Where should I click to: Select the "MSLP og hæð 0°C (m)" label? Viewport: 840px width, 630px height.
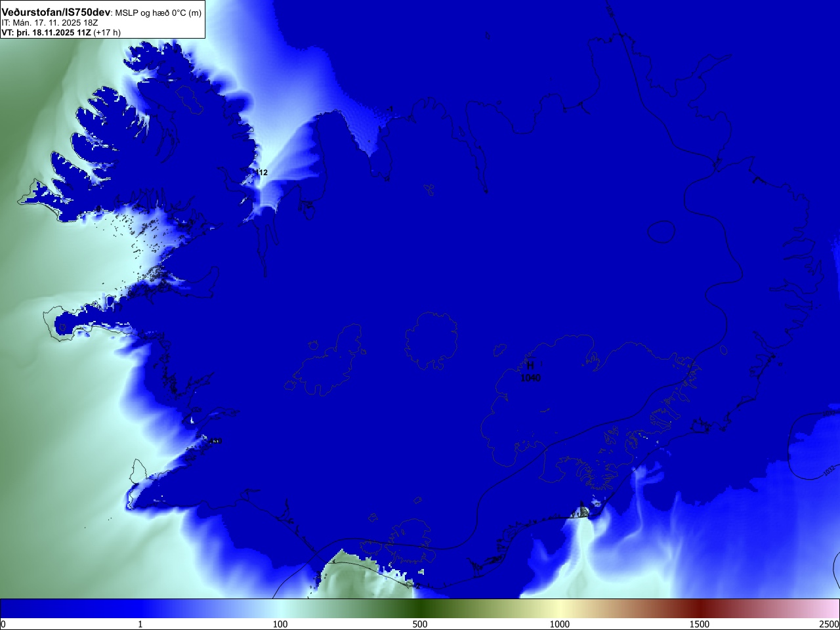click(x=158, y=13)
